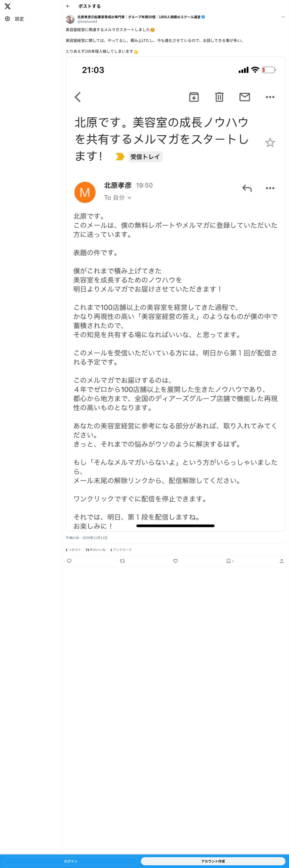Click the share upload icon
Image resolution: width=289 pixels, height=868 pixels.
coord(282,561)
